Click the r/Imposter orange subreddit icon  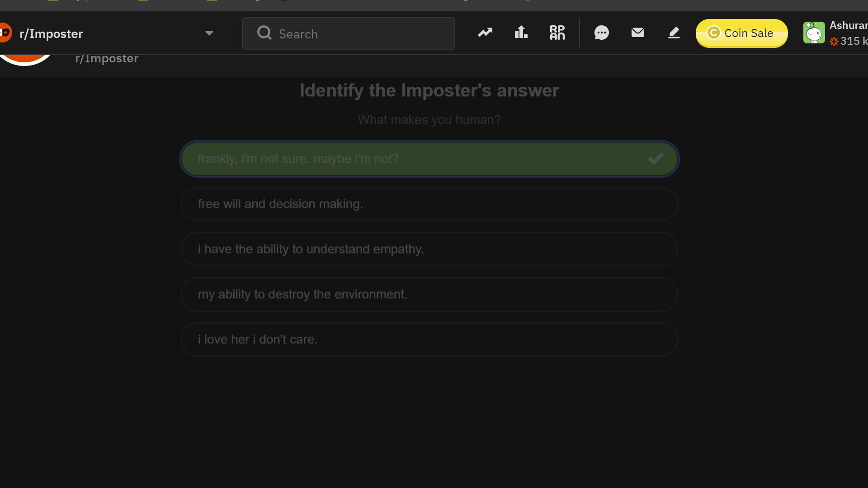point(6,33)
